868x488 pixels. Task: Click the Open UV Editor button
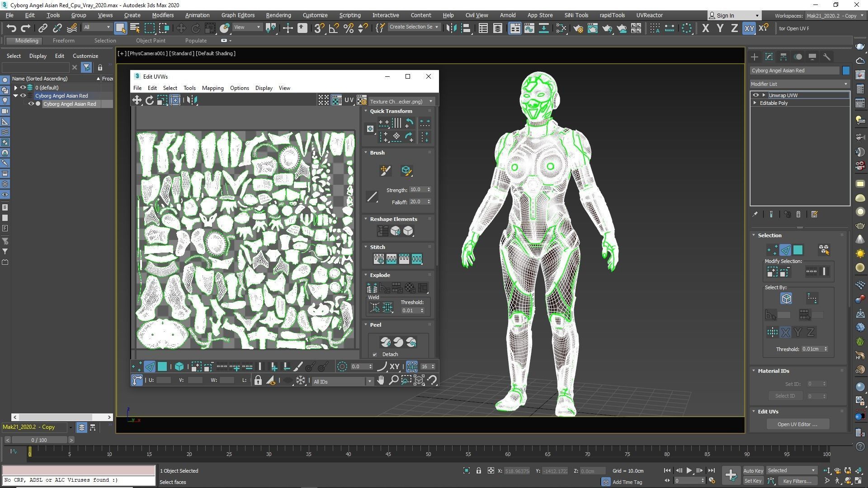coord(797,424)
